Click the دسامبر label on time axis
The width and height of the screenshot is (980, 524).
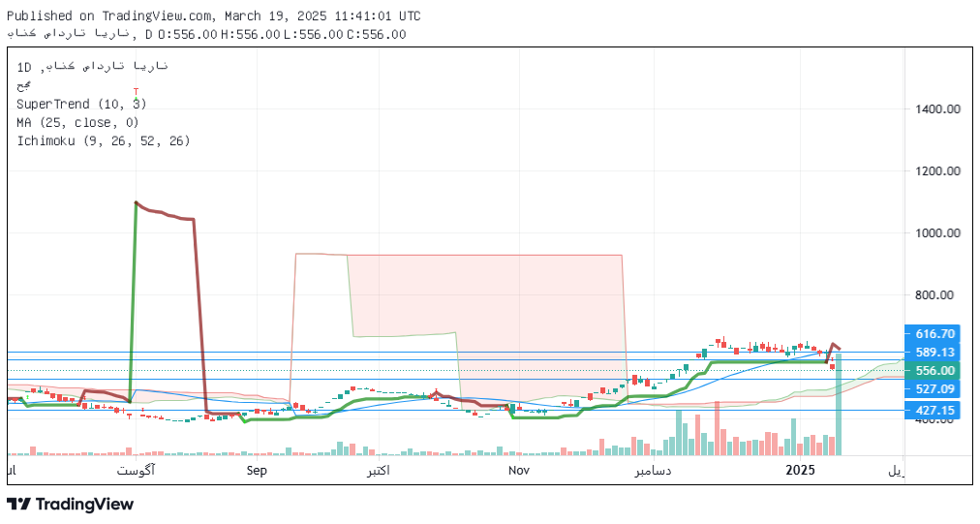tap(653, 470)
